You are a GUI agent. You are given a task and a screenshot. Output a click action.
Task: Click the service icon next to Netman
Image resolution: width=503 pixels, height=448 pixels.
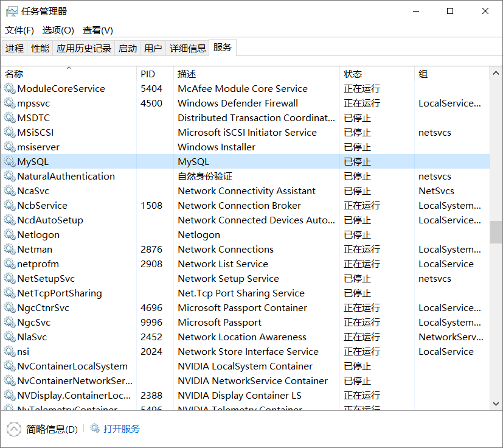click(x=10, y=249)
